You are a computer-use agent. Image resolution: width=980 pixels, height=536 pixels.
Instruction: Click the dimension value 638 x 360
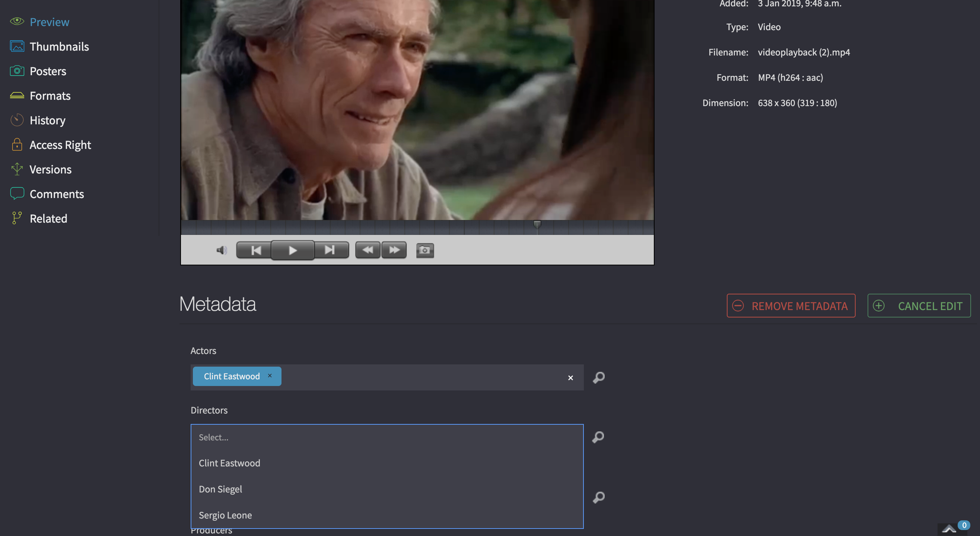[x=798, y=103]
